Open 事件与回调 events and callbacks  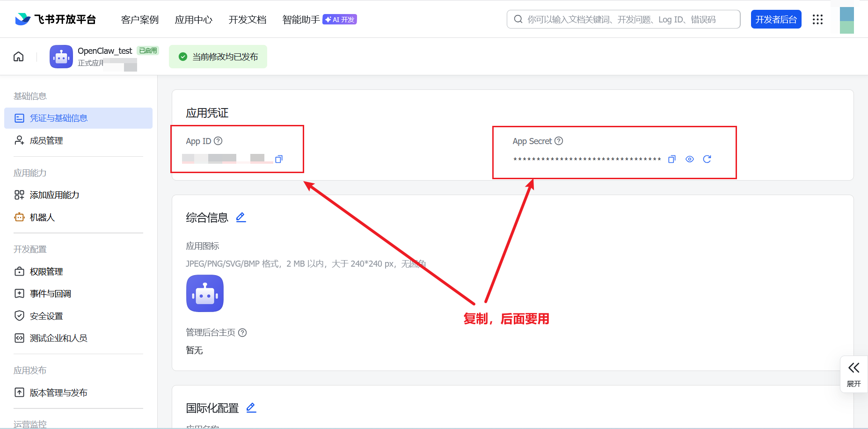click(x=50, y=293)
